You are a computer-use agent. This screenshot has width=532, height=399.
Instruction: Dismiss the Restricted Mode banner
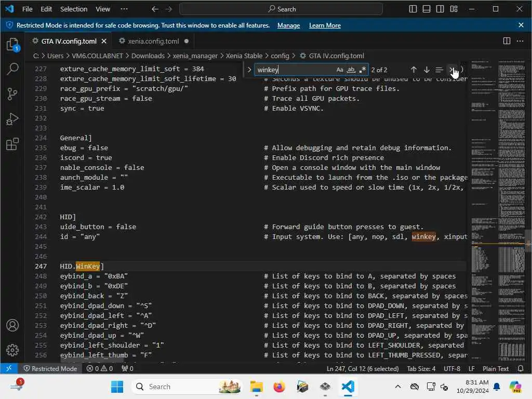pyautogui.click(x=521, y=25)
